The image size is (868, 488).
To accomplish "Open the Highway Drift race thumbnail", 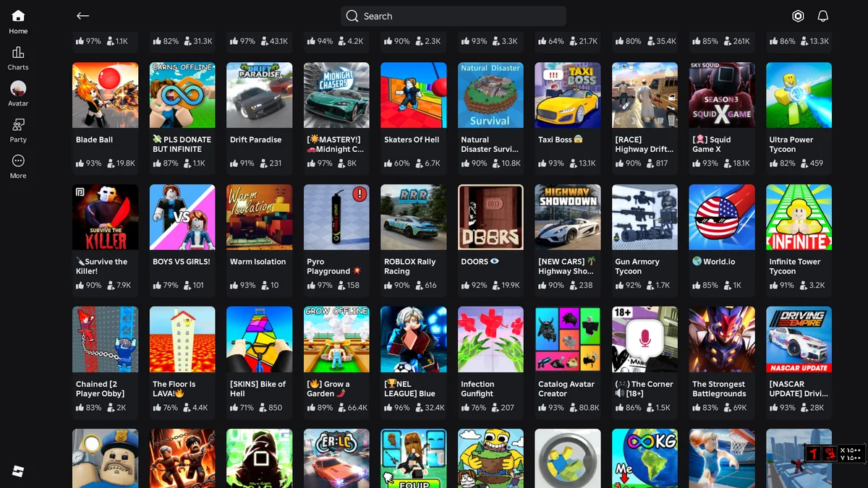I will point(644,95).
